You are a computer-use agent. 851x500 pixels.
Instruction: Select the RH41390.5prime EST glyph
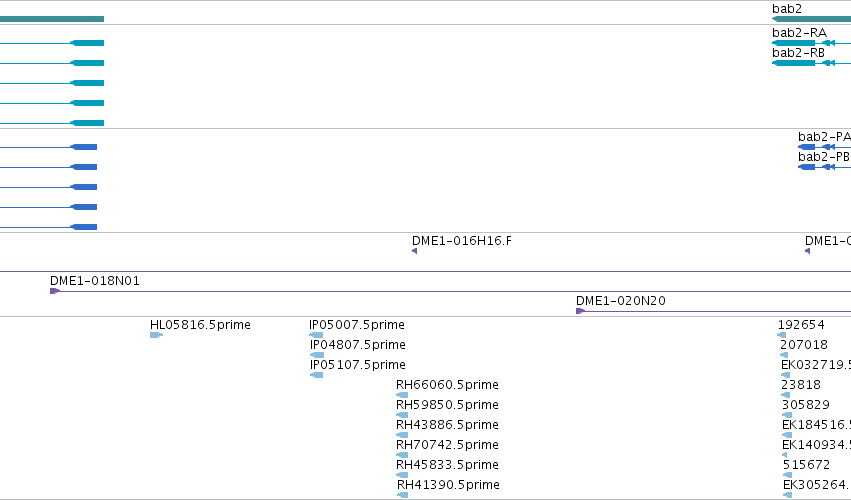[403, 495]
